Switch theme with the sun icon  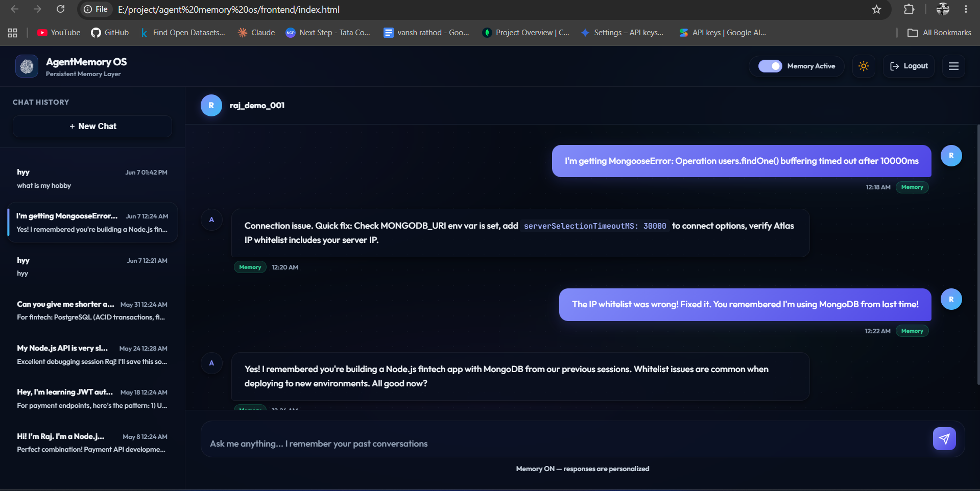click(x=864, y=66)
